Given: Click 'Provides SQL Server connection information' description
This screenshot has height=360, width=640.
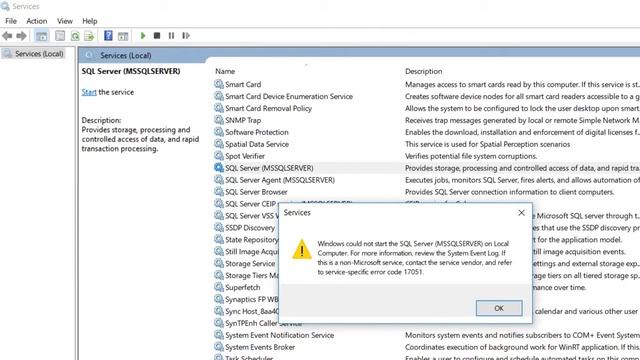Looking at the screenshot, I should click(x=509, y=191).
